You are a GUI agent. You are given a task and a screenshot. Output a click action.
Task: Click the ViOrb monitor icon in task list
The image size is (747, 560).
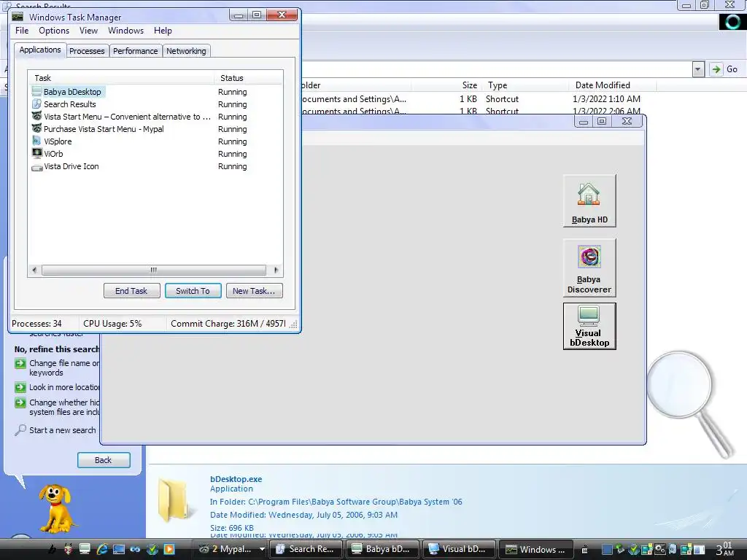tap(36, 153)
